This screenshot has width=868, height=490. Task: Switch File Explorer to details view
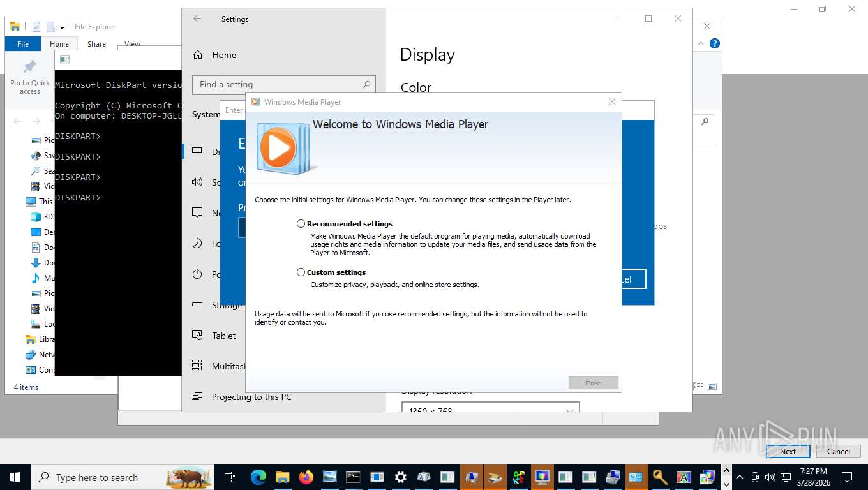point(700,387)
